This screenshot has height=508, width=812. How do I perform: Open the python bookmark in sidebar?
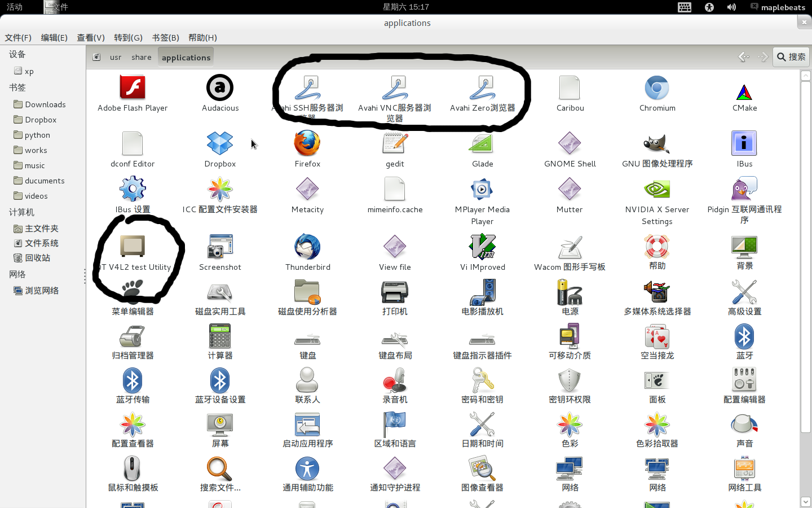[37, 135]
